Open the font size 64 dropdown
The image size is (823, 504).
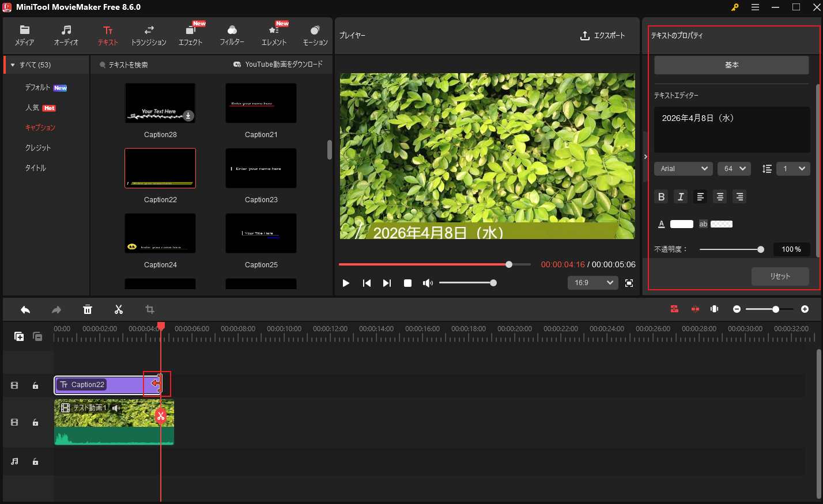click(x=734, y=168)
